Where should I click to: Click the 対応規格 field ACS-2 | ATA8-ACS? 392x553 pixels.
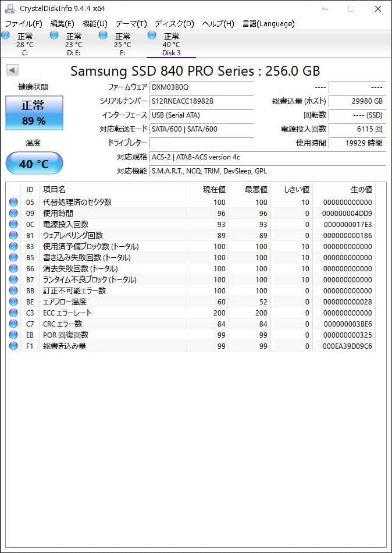coord(268,157)
